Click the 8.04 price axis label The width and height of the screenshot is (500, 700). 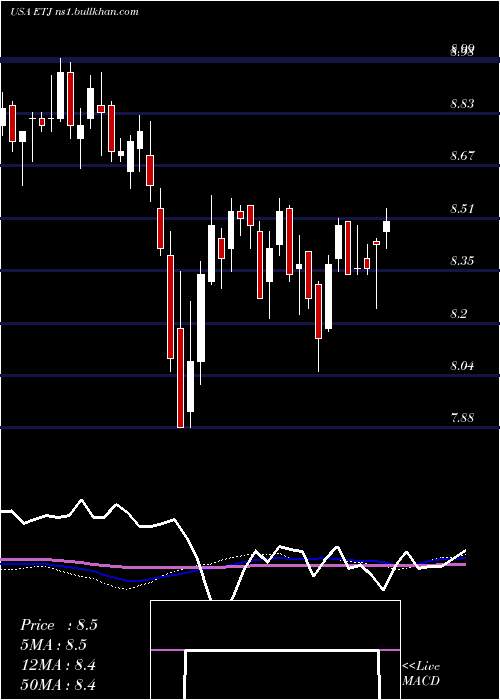point(462,366)
